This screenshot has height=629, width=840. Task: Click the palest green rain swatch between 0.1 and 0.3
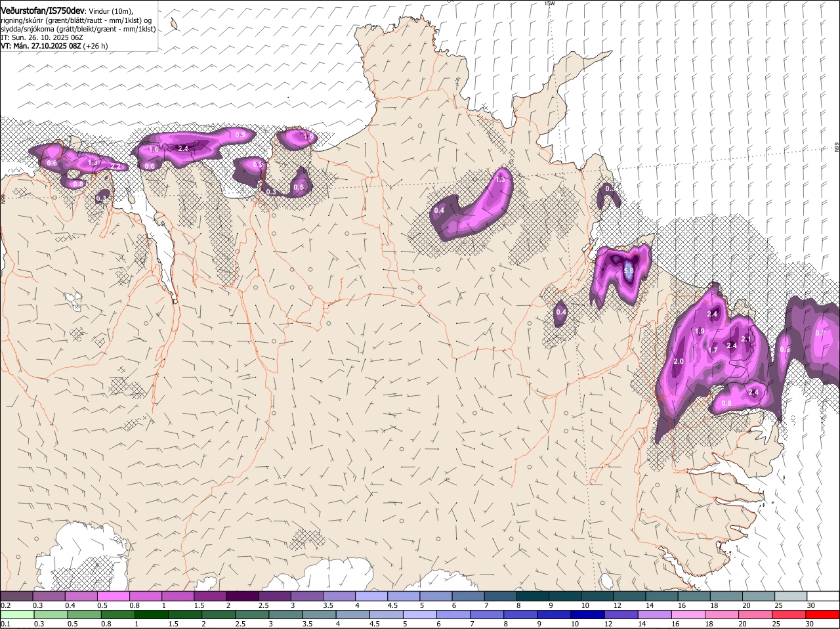coord(18,615)
